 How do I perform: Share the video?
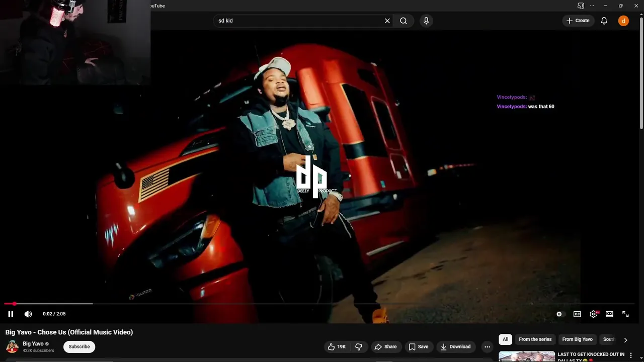(385, 347)
